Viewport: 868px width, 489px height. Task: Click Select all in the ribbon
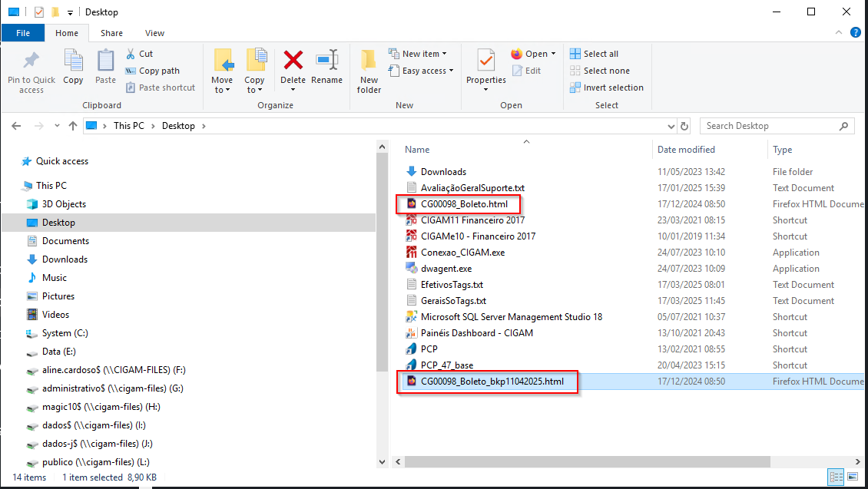click(x=595, y=54)
